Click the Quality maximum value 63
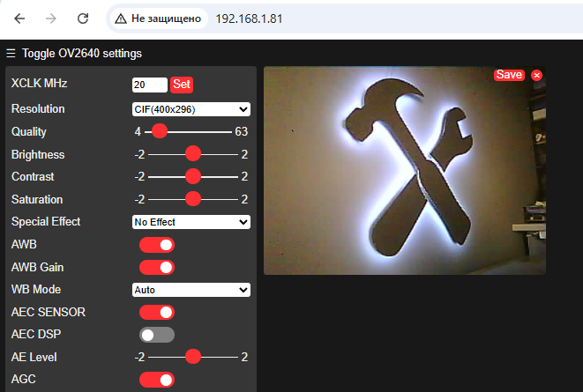This screenshot has width=583, height=392. 242,131
